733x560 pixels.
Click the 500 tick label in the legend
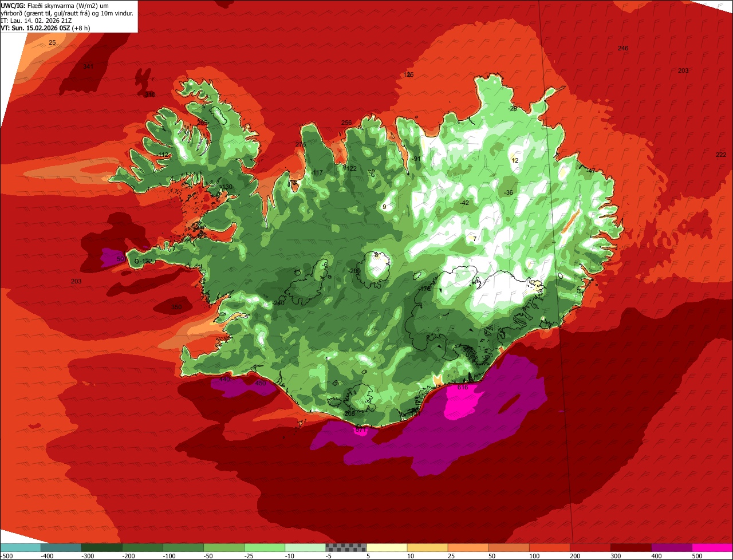tap(697, 555)
